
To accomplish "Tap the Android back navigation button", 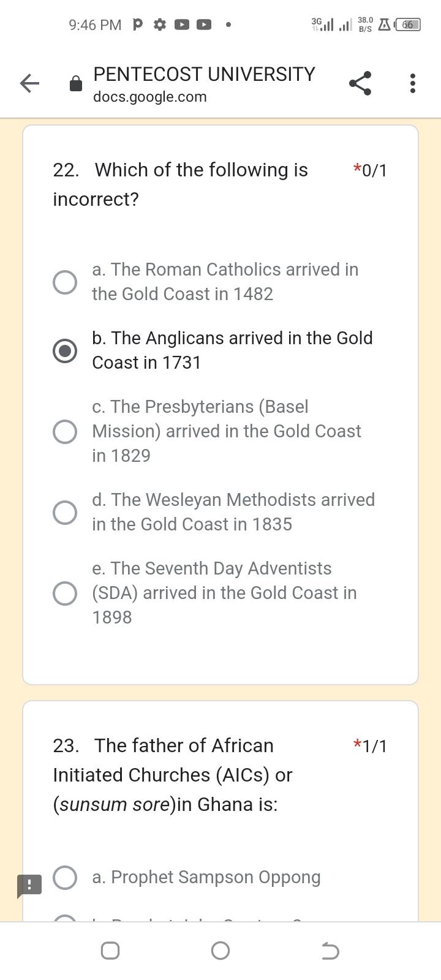I will (330, 951).
